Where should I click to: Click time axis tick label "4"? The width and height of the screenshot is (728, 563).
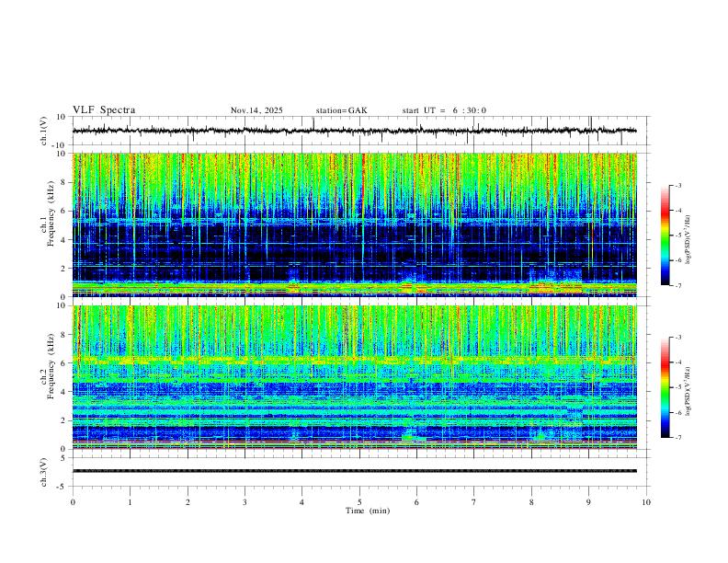302,502
